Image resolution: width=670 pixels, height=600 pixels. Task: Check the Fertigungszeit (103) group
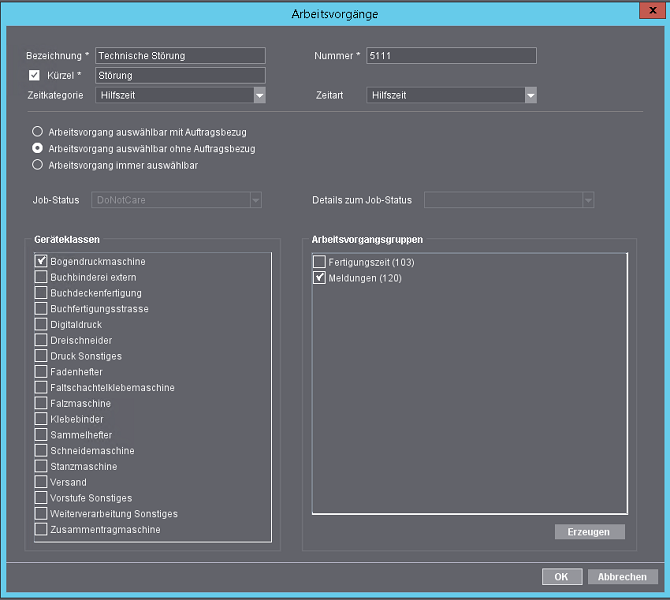coord(320,262)
